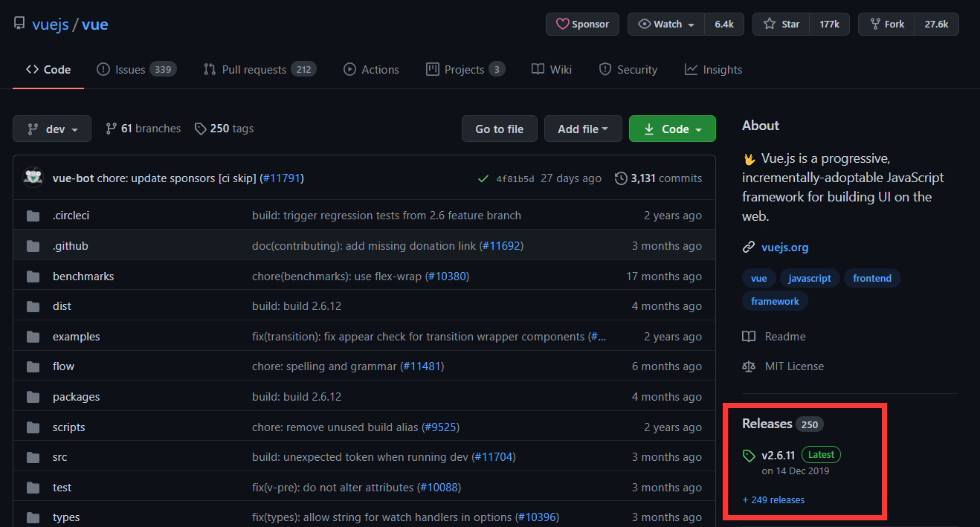This screenshot has height=527, width=980.
Task: Click the vue-bot avatar image
Action: (33, 178)
